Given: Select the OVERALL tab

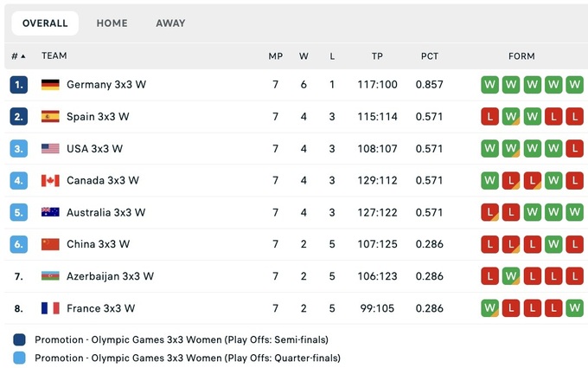Looking at the screenshot, I should pyautogui.click(x=45, y=23).
